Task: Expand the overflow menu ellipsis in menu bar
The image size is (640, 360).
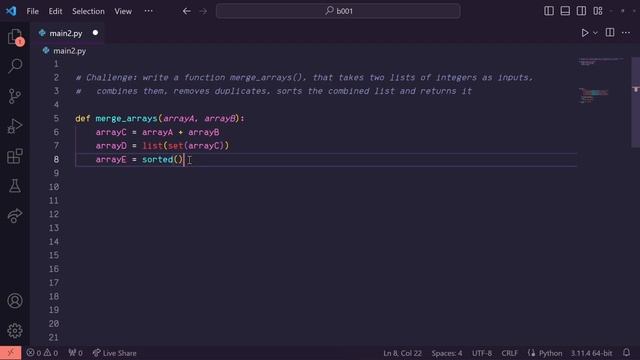Action: point(149,11)
